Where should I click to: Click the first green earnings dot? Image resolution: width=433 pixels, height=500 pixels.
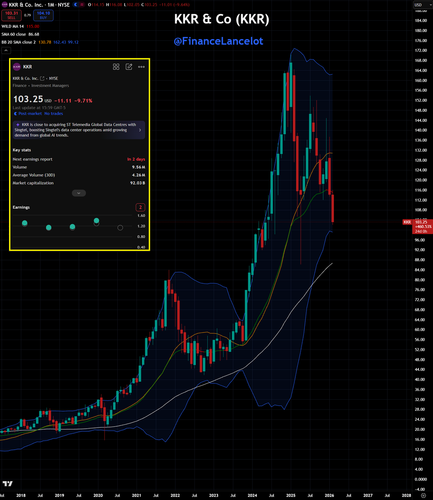click(x=25, y=223)
